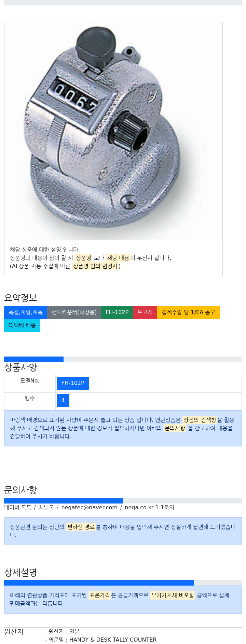246x644 pixels.
Task: Open the nega.co.kr 1:1문의 link
Action: pyautogui.click(x=149, y=508)
